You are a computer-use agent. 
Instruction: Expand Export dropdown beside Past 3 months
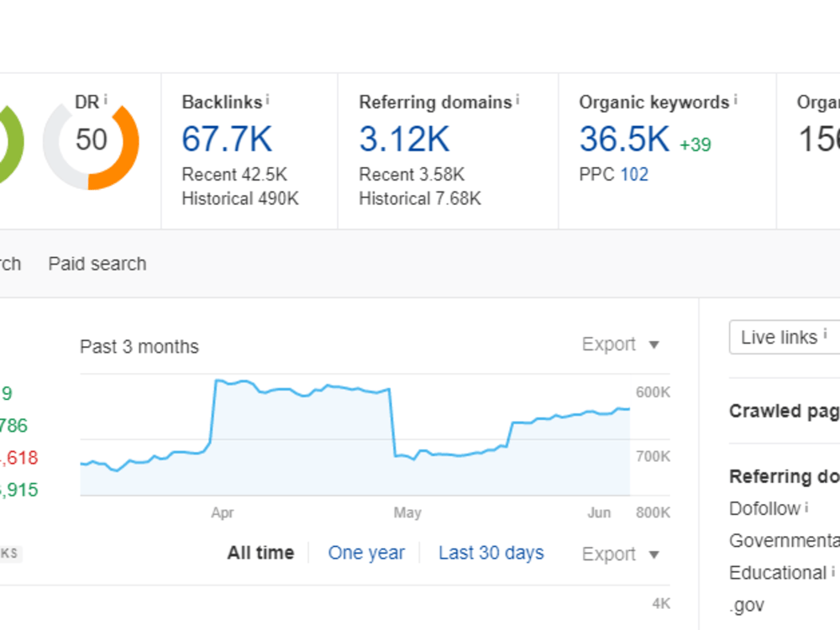coord(621,344)
